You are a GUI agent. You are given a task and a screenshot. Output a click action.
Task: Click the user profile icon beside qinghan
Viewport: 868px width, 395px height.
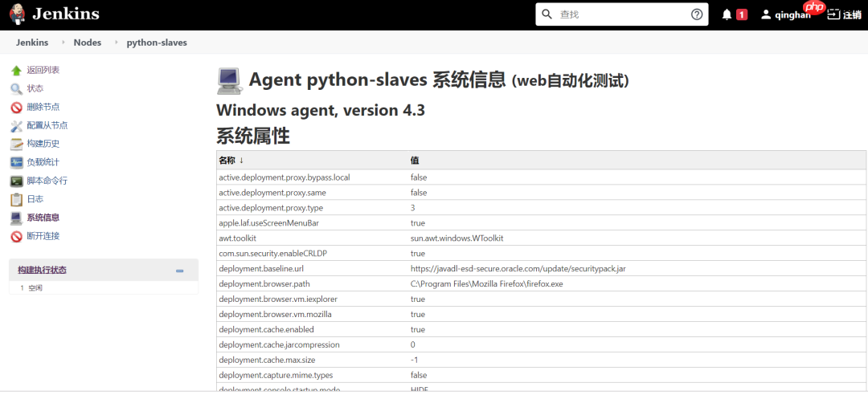point(766,15)
